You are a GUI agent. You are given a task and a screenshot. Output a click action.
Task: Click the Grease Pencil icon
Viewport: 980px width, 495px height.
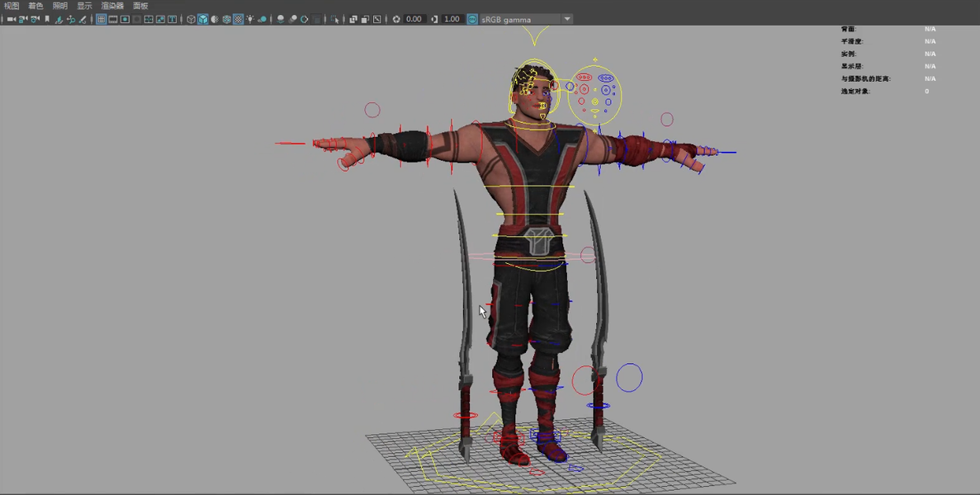[x=83, y=19]
